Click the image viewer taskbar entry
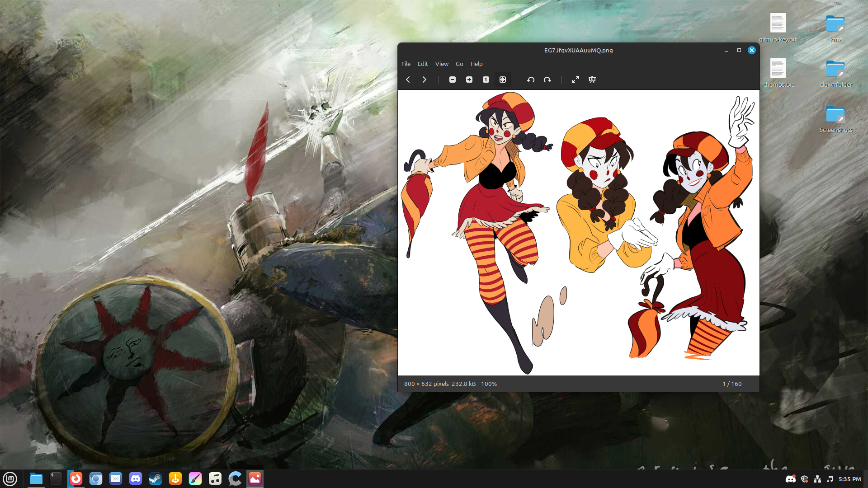The width and height of the screenshot is (868, 488). 255,479
